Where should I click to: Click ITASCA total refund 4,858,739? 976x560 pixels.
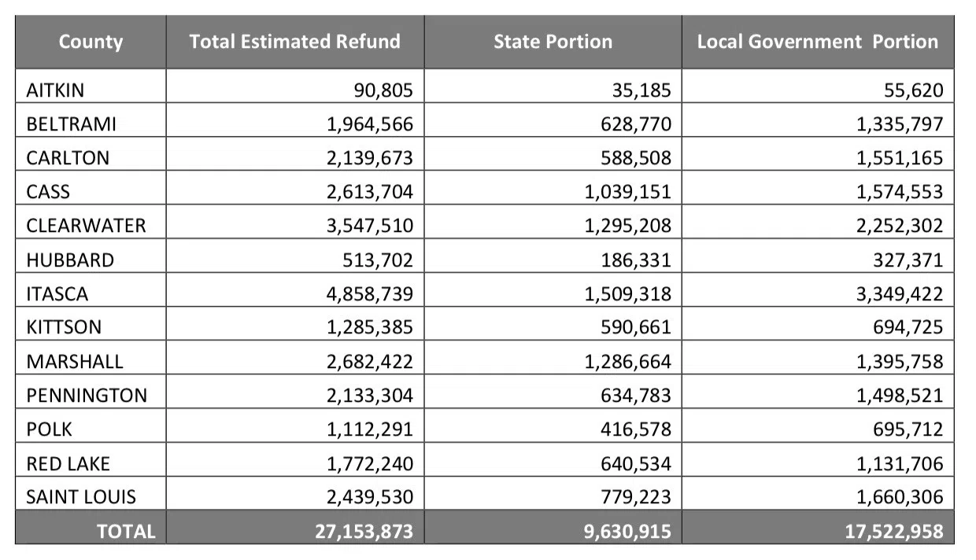tap(370, 294)
